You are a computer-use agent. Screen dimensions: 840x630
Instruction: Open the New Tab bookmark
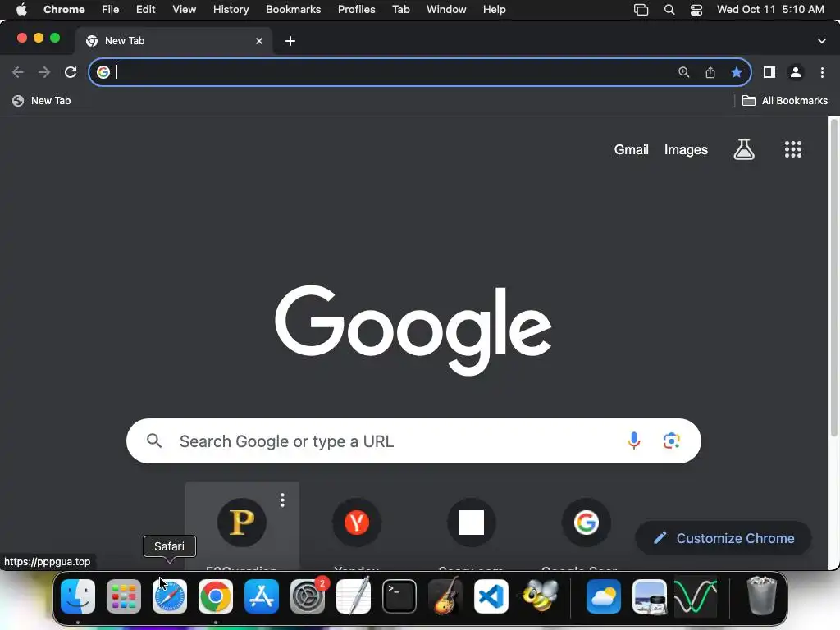point(42,101)
